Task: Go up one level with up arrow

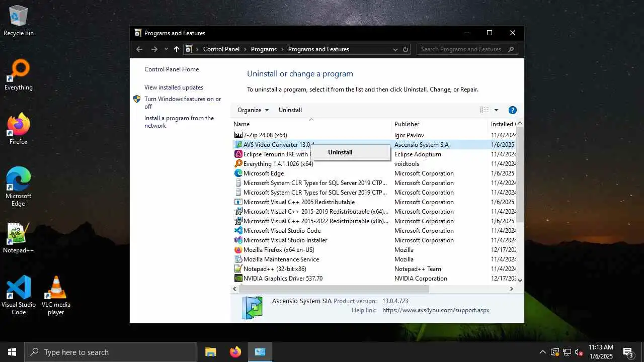Action: [x=176, y=49]
